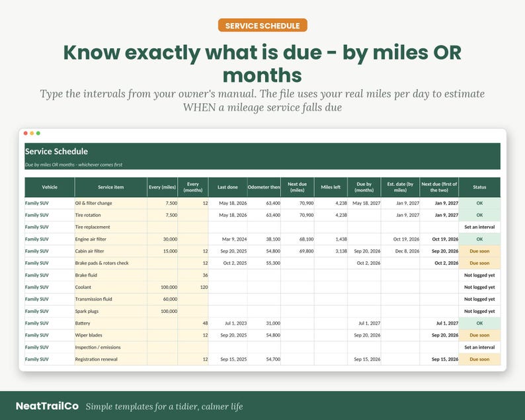Select the 'Inspection / emissions' cell
Screen dimensions: 525x420
point(111,347)
